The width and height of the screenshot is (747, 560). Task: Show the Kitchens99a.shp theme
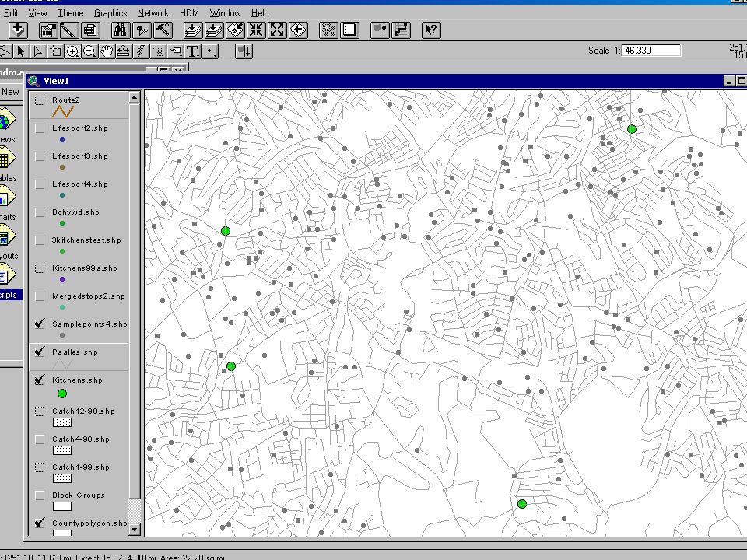click(40, 268)
